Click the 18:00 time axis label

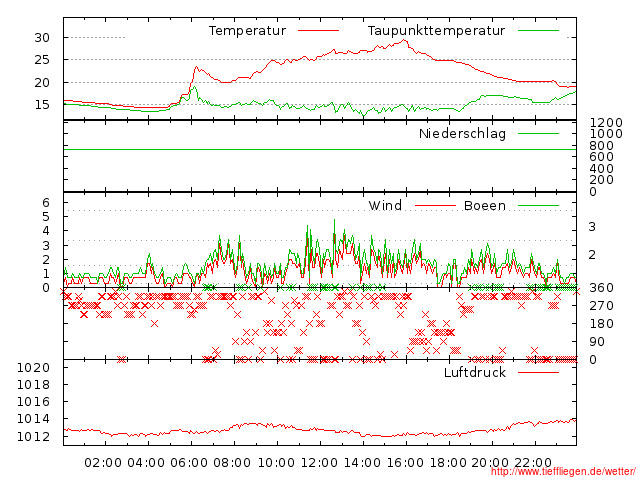coord(448,463)
